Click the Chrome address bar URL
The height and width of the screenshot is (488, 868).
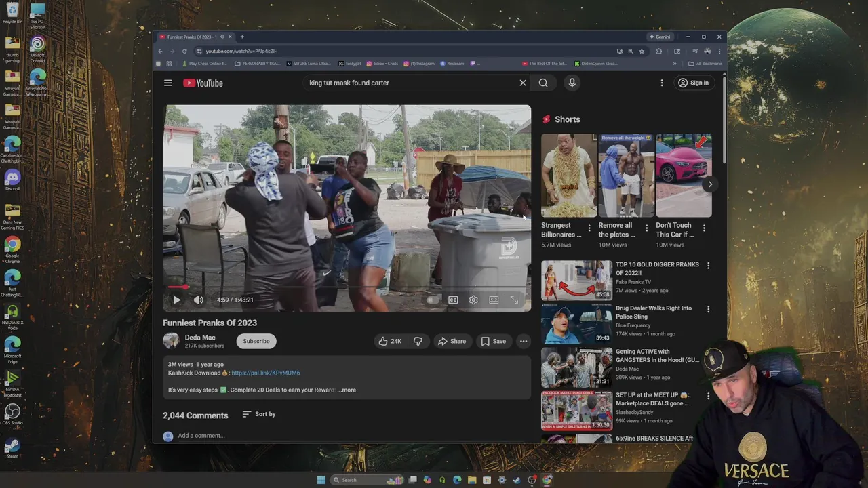pos(241,51)
